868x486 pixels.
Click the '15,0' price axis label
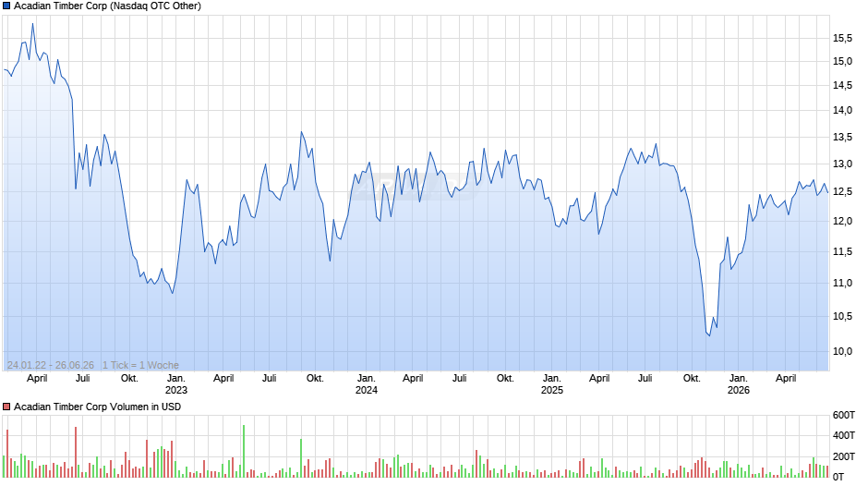click(842, 62)
